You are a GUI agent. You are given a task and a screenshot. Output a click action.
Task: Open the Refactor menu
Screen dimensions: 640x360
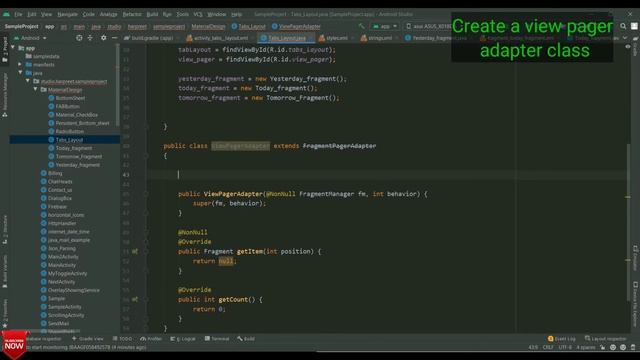click(132, 14)
